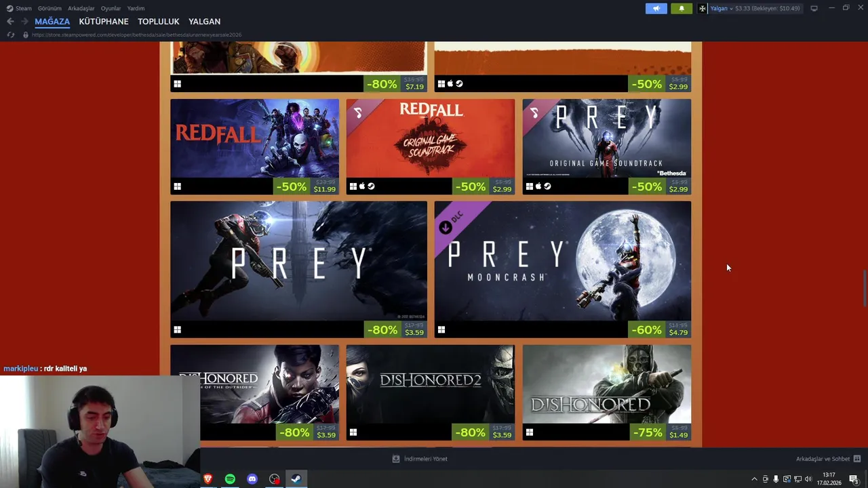Click Redfall's -50% $11.99 price
This screenshot has height=488, width=868.
pos(306,186)
